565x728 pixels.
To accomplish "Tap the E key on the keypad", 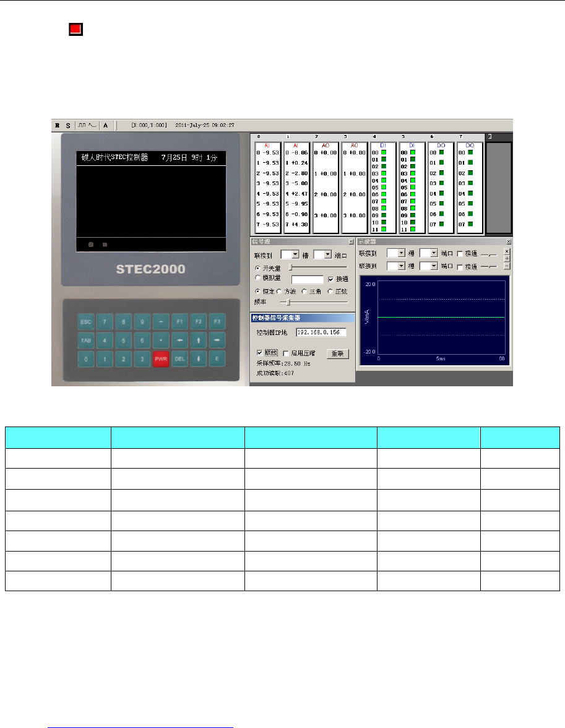I will click(217, 359).
